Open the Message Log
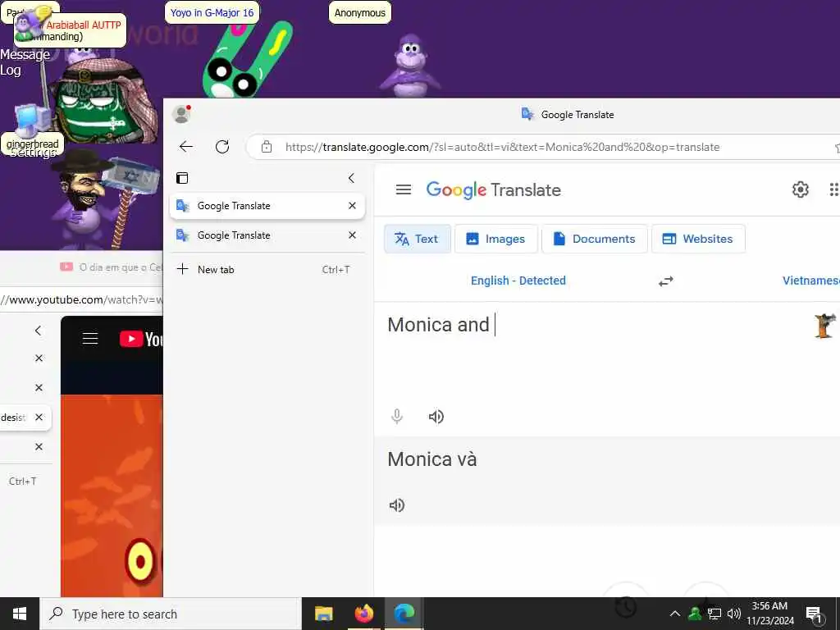 [x=25, y=62]
